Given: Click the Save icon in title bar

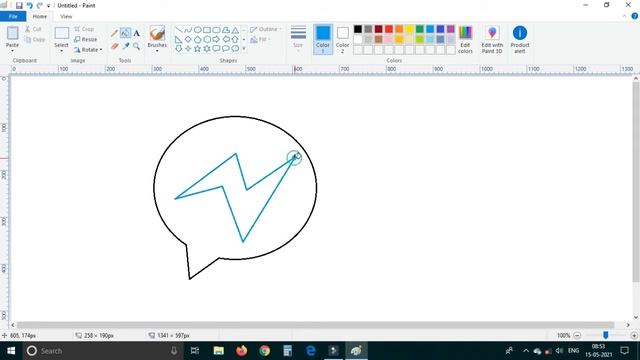Looking at the screenshot, I should 19,6.
